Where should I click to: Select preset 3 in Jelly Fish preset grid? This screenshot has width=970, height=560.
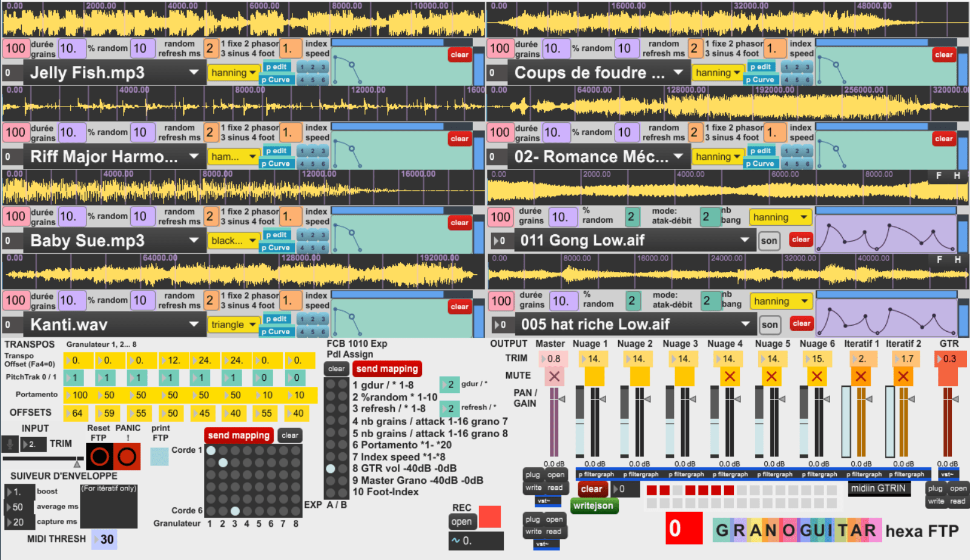coord(323,67)
